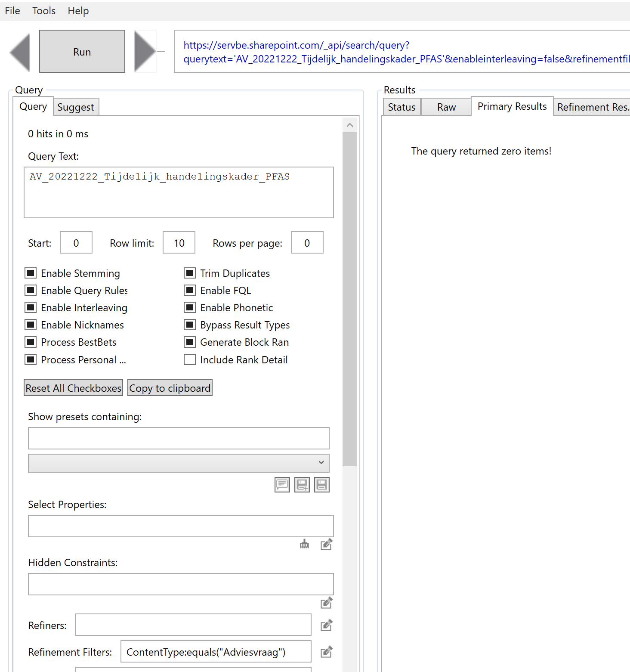
Task: Click Reset All Checkboxes
Action: pos(74,388)
